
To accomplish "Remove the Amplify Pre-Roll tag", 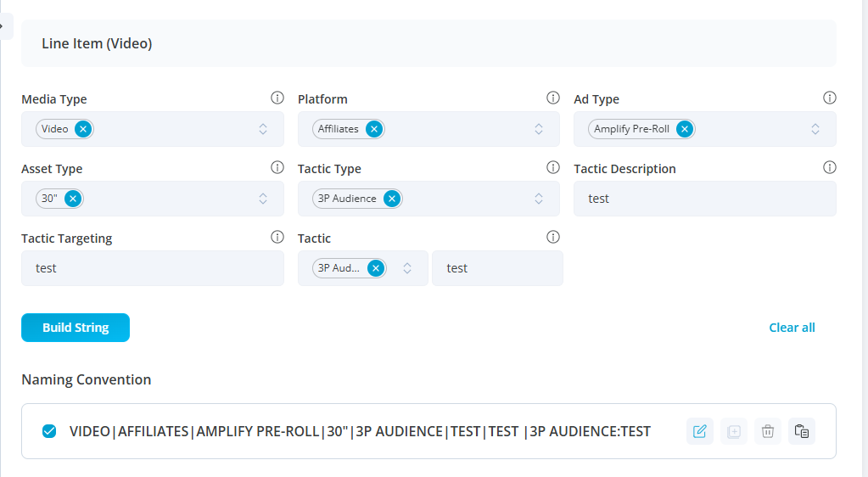I will coord(684,129).
